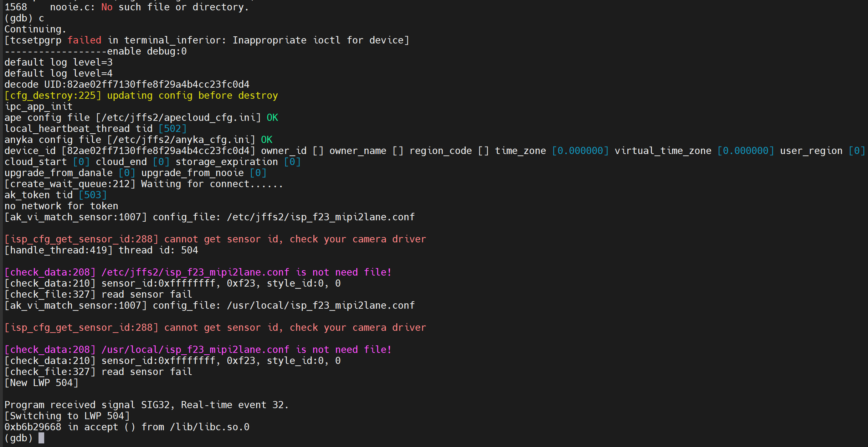The height and width of the screenshot is (447, 868).
Task: Click 'Program received signal SIG32' message
Action: pyautogui.click(x=146, y=405)
